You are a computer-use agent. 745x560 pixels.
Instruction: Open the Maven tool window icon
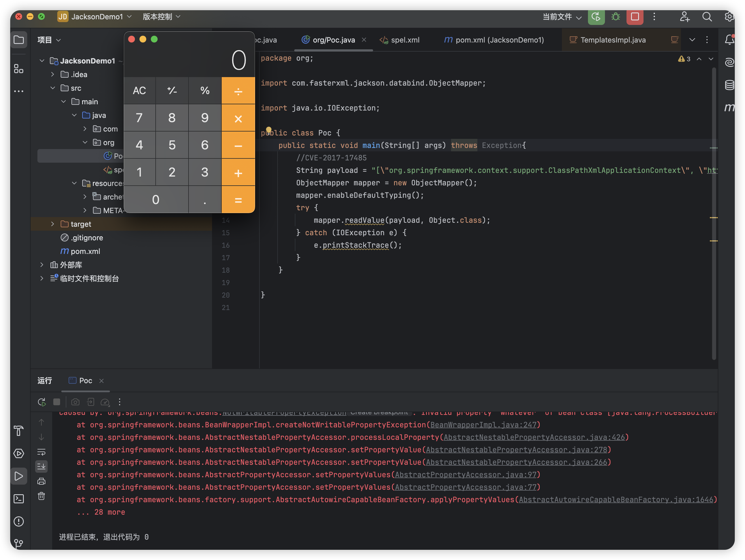729,107
